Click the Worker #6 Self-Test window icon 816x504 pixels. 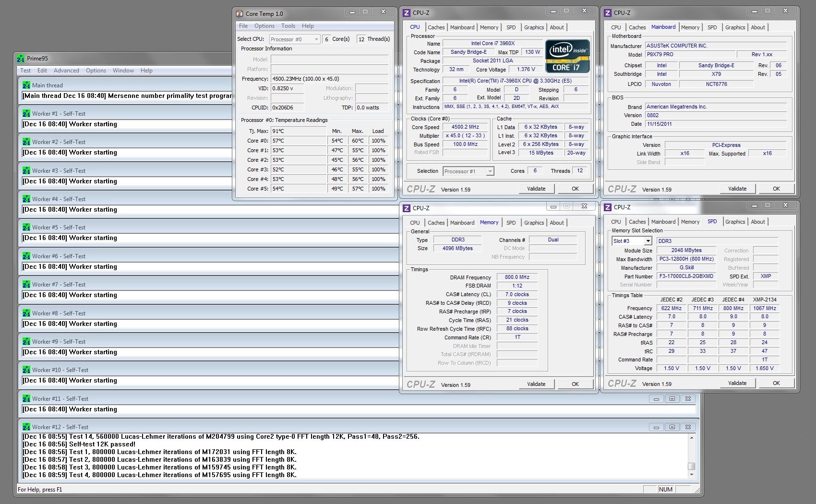tap(26, 256)
